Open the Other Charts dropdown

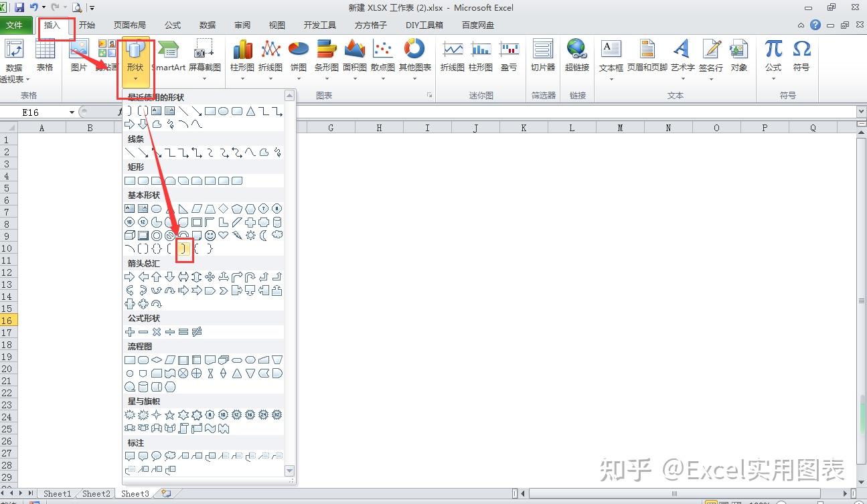coord(415,59)
